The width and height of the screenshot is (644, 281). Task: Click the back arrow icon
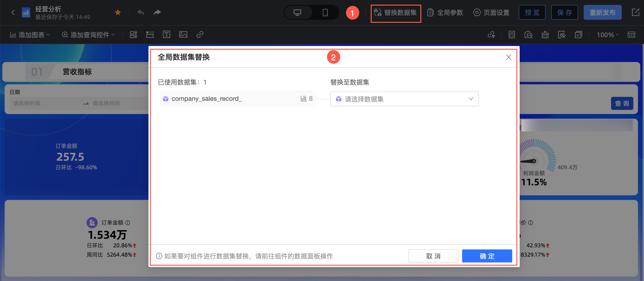[13, 12]
